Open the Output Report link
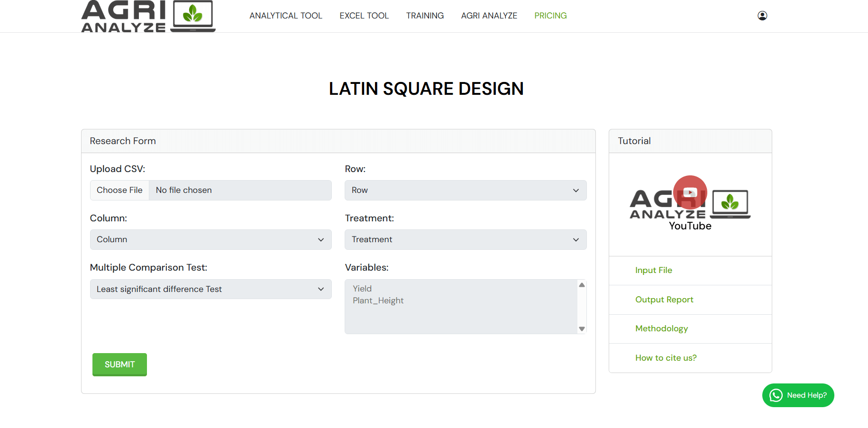 664,300
